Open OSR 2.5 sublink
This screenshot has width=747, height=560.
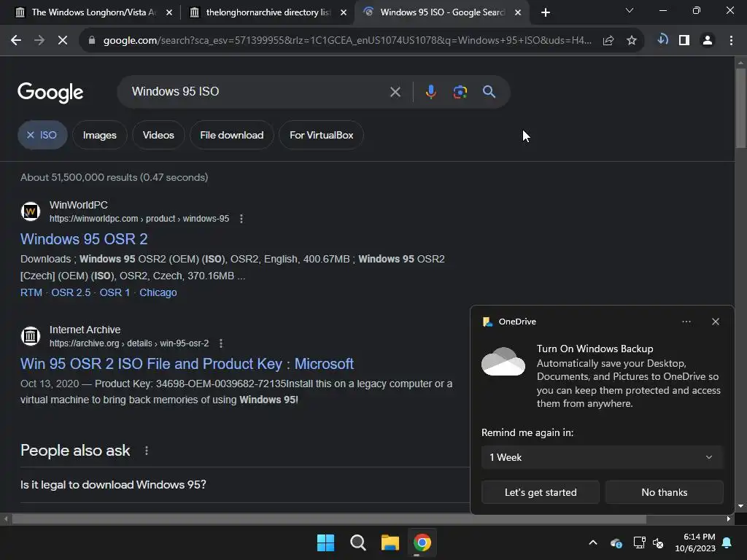click(x=71, y=292)
